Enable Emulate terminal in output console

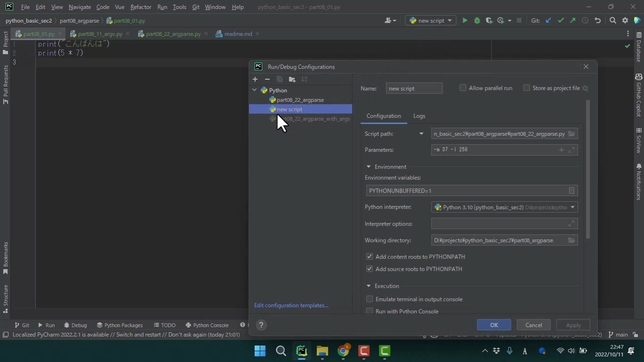click(370, 299)
